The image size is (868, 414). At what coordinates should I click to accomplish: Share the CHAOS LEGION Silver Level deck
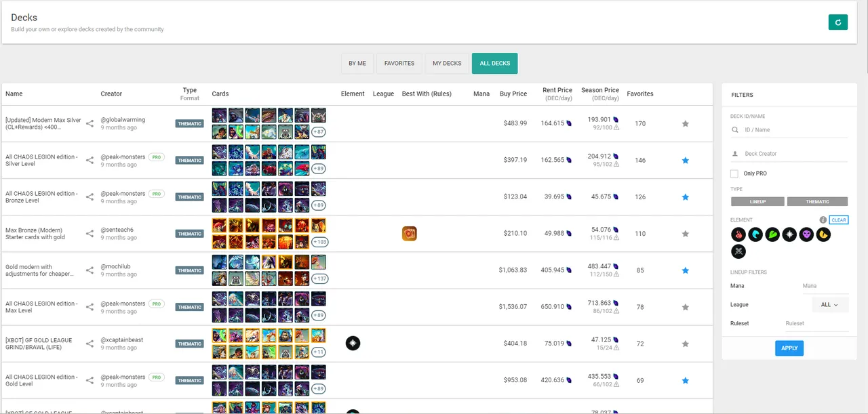pos(90,161)
